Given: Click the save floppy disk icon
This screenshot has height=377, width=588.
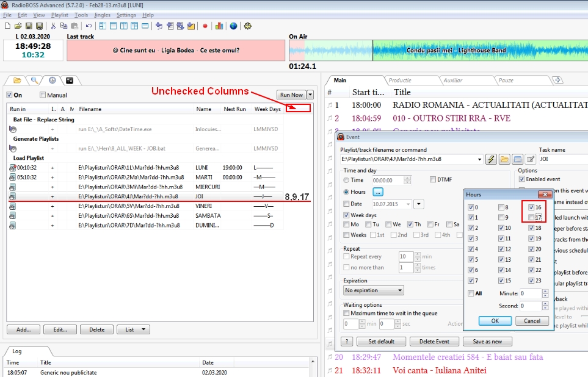Looking at the screenshot, I should tap(29, 26).
